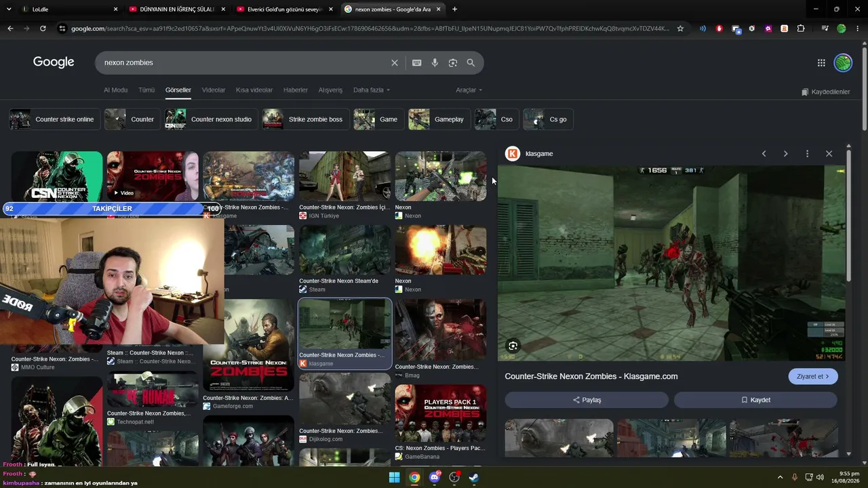This screenshot has width=868, height=488.
Task: Switch to the DÜNYANIN EN İĞRENÇ tab
Action: (176, 9)
